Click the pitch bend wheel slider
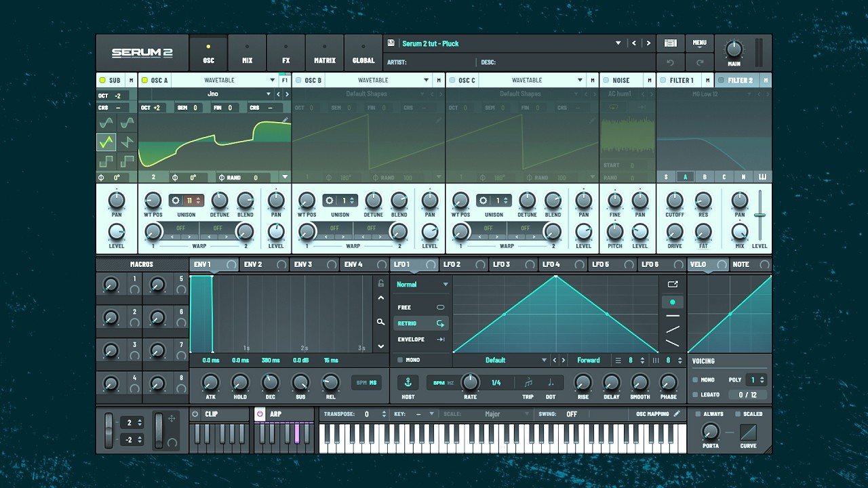Image resolution: width=868 pixels, height=488 pixels. (x=109, y=430)
